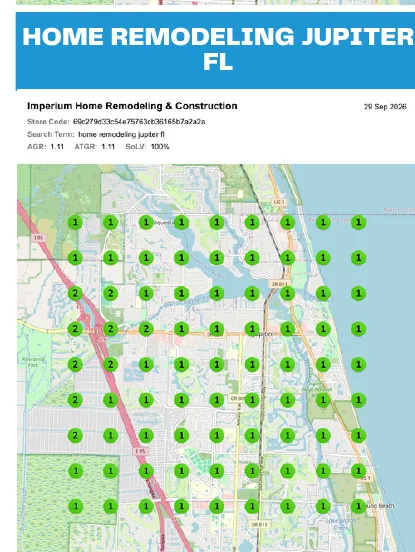Click the SoLV field label
Viewport: 415px width, 552px height.
point(136,146)
